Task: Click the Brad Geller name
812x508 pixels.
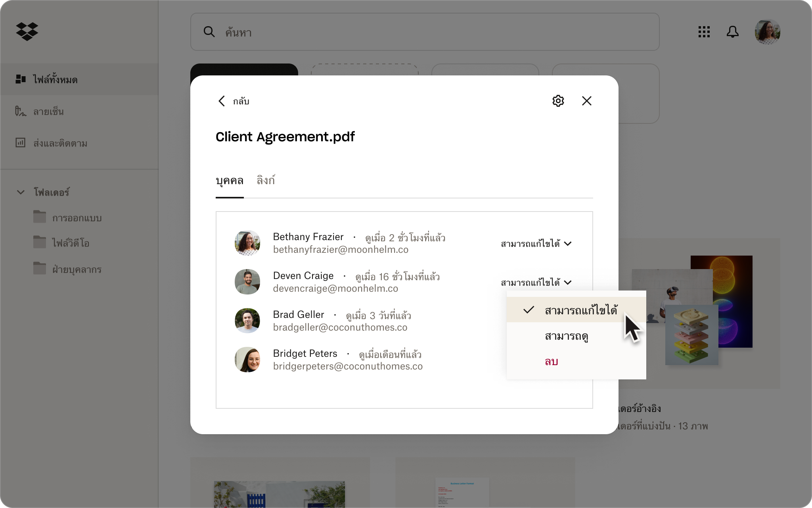Action: point(299,315)
